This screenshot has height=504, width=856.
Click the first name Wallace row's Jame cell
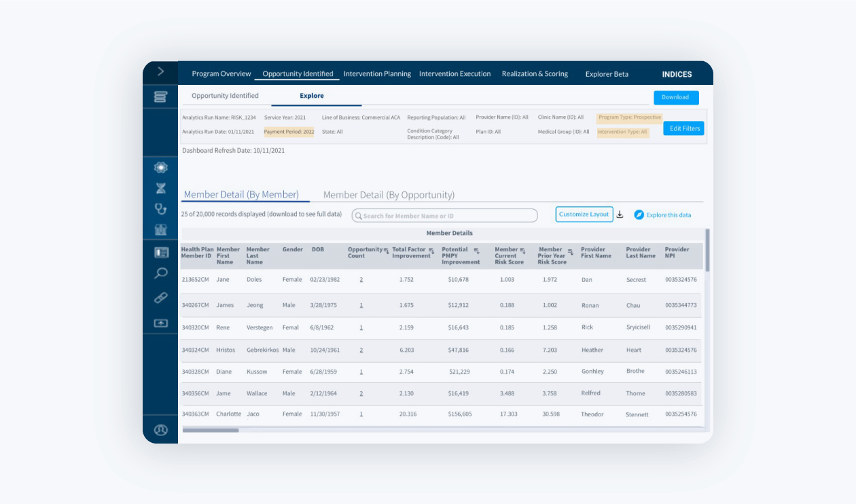224,394
